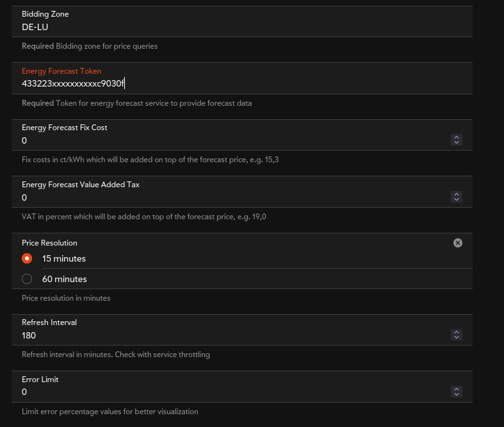Click the 'Price Resolution' heading label

tap(49, 243)
